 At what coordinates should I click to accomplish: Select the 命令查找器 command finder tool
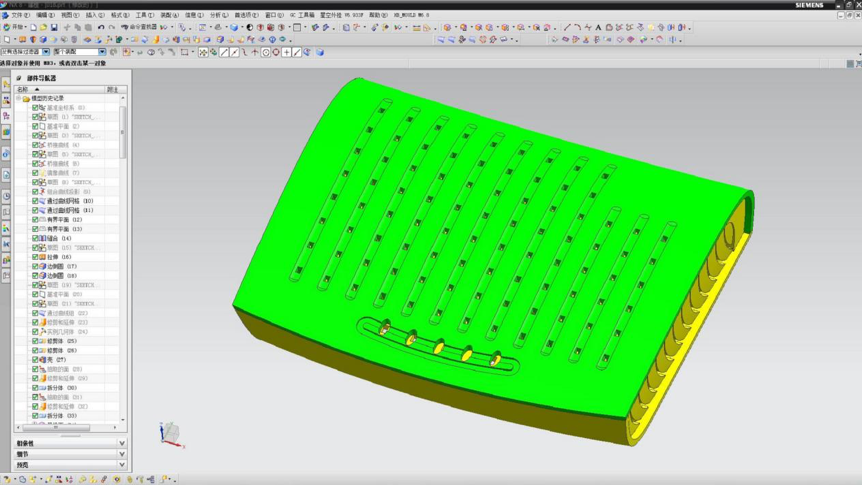point(139,27)
